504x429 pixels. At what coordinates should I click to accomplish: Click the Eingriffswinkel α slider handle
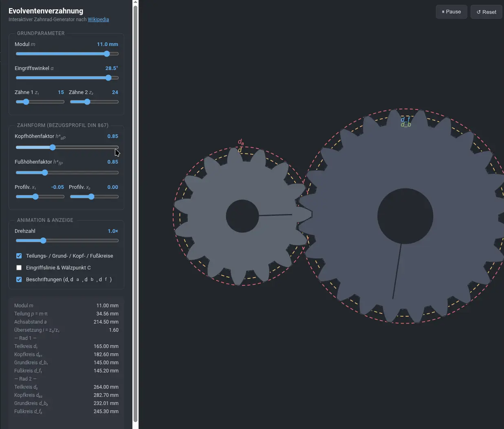(108, 78)
